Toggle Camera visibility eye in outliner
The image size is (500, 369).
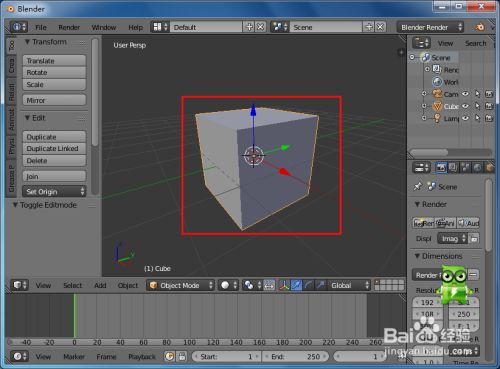point(465,94)
